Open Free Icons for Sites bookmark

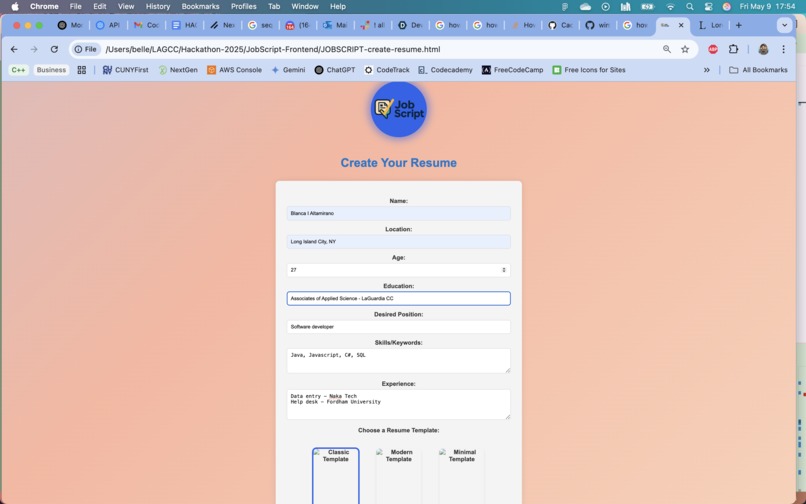coord(589,70)
